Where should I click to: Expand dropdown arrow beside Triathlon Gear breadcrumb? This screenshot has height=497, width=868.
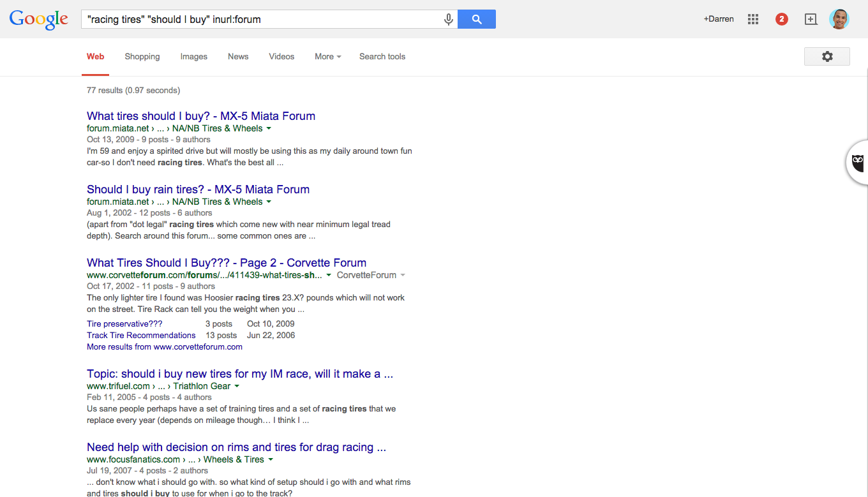click(237, 387)
